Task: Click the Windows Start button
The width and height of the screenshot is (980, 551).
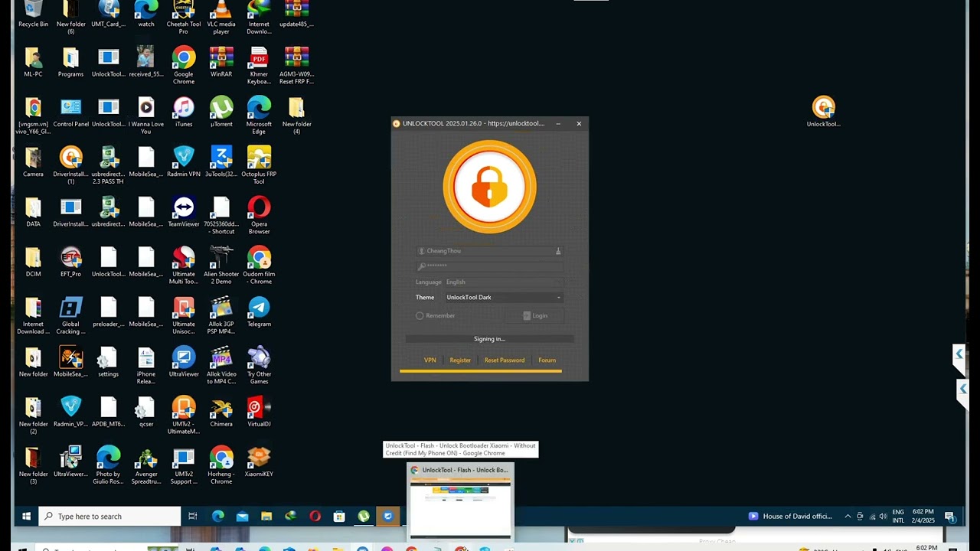Action: (26, 516)
